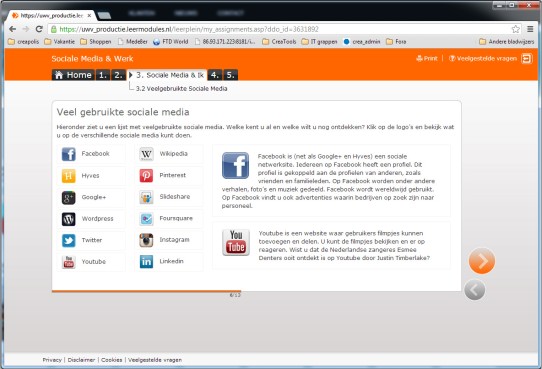Screen dimensions: 542x369
Task: Open the creapolis bookmark folder
Action: 24,41
